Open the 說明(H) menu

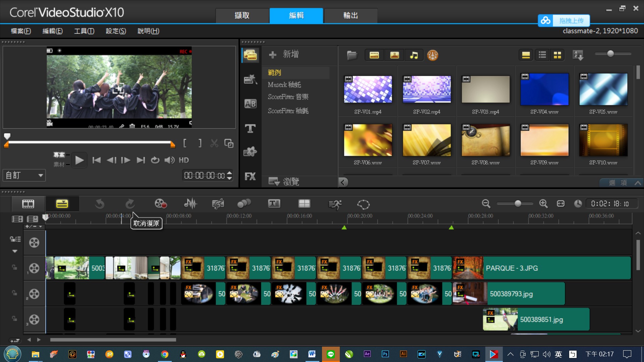(x=148, y=31)
